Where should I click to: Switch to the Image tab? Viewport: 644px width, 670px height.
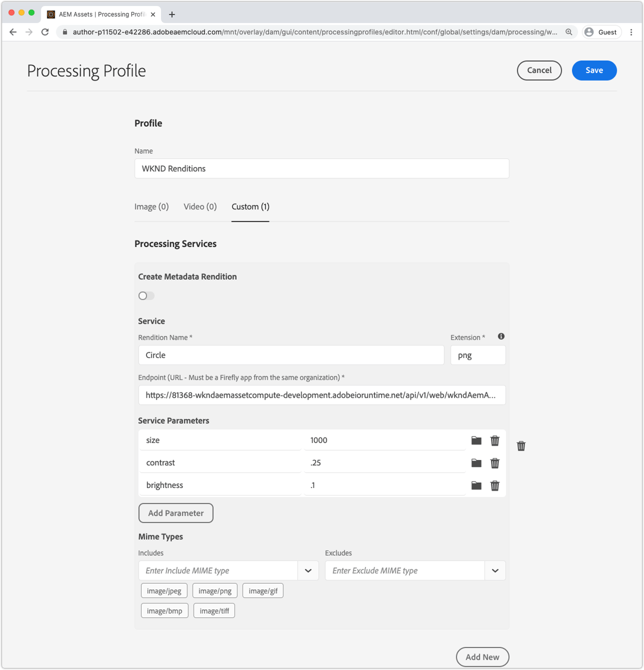coord(151,207)
